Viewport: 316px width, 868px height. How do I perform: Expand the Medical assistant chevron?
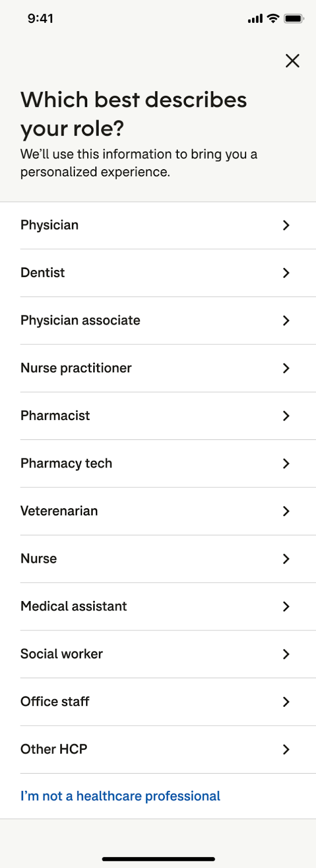click(x=286, y=607)
